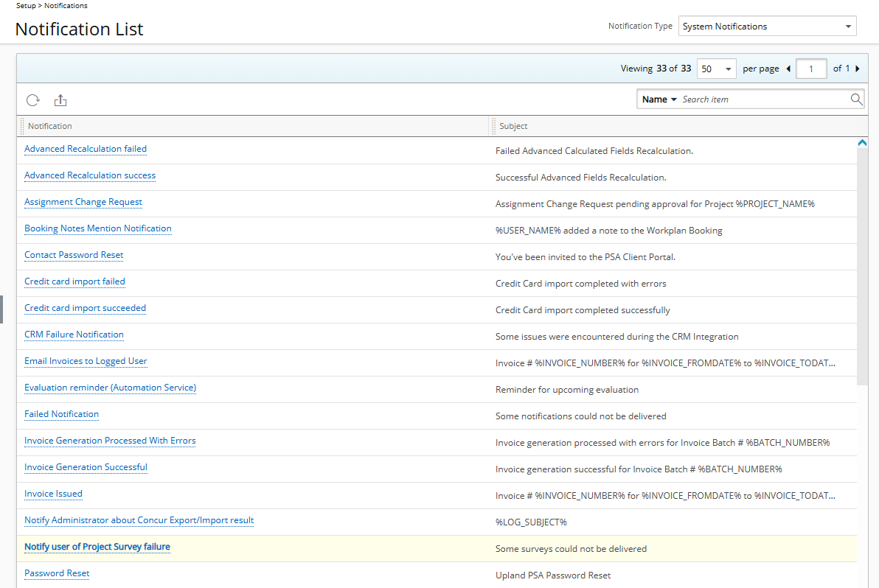The height and width of the screenshot is (588, 879).
Task: Click the vertical scrollbar of the list
Action: click(862, 266)
